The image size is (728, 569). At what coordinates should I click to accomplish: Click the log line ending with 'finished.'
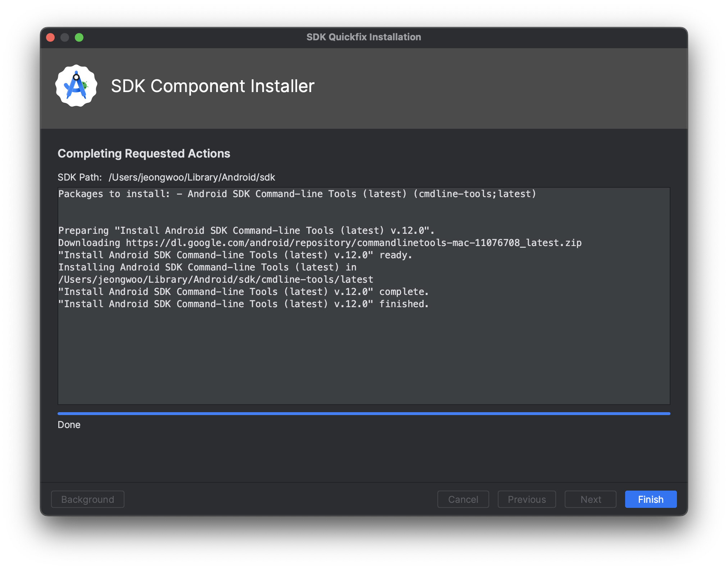pos(243,304)
